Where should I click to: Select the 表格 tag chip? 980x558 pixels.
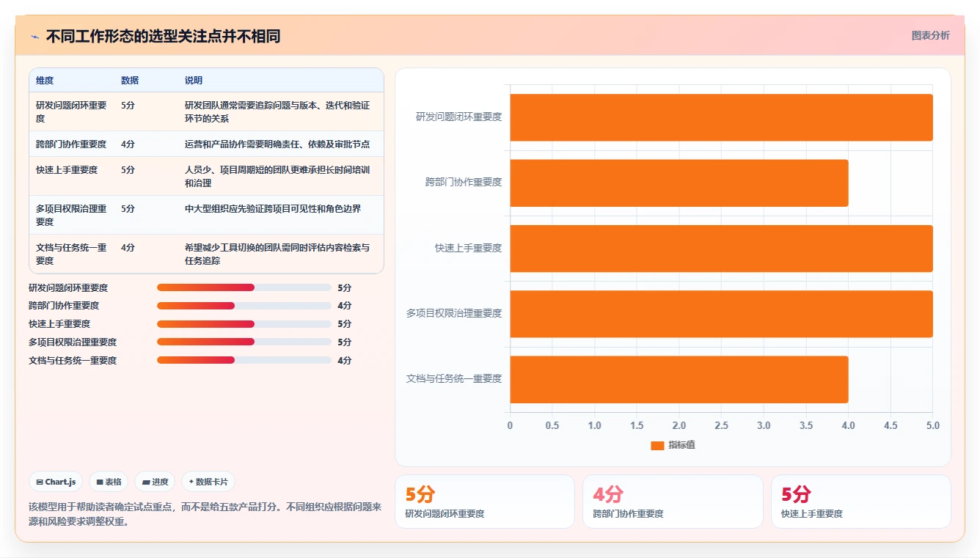tap(109, 482)
